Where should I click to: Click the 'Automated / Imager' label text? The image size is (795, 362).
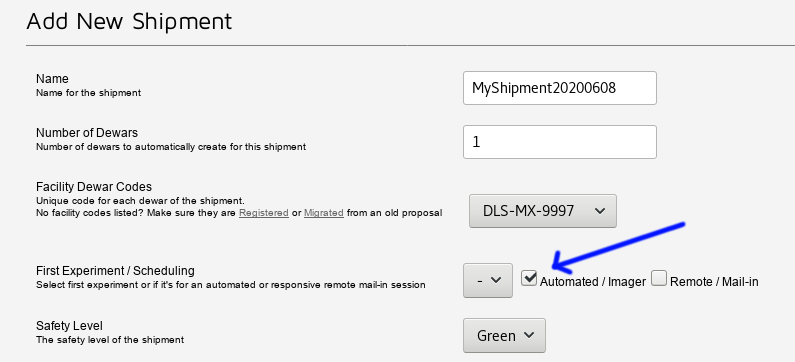point(593,282)
